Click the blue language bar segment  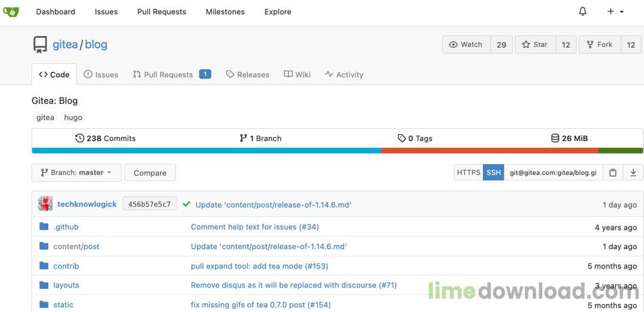tap(207, 151)
